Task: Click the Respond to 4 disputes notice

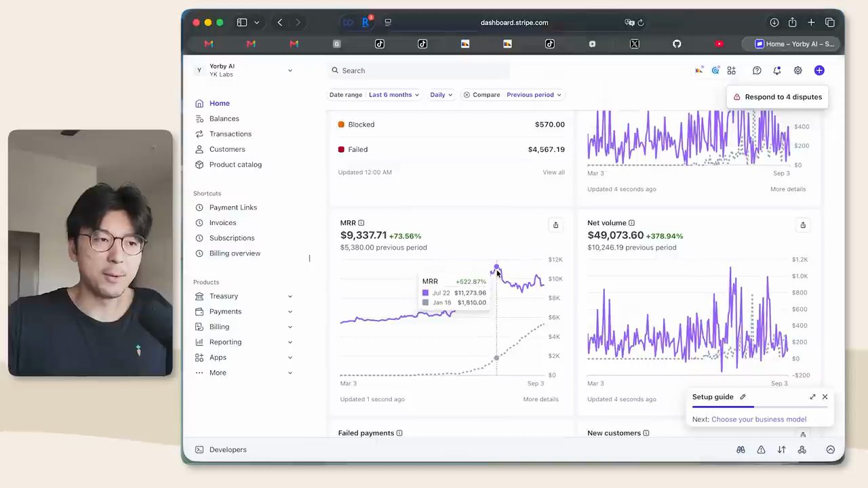Action: click(777, 97)
